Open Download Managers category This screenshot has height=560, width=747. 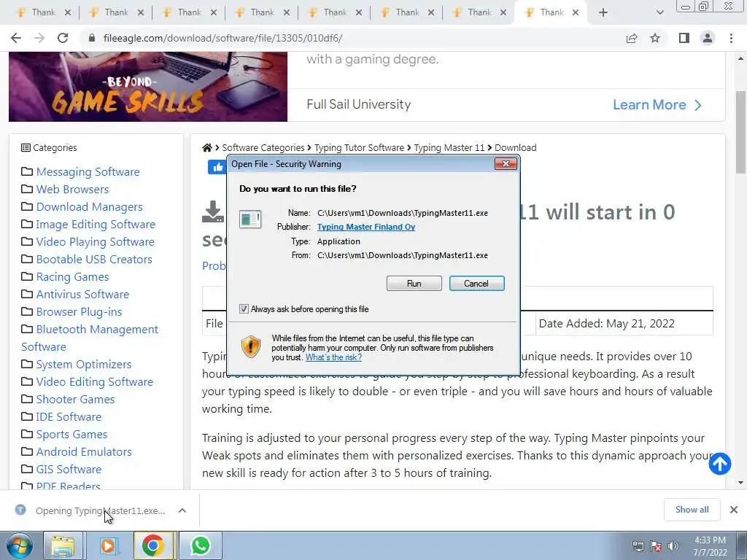[x=90, y=207]
